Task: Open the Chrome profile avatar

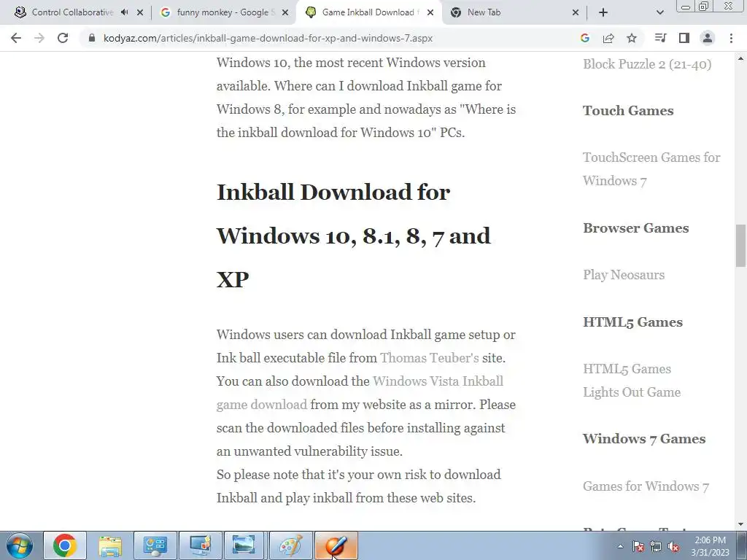Action: click(708, 38)
